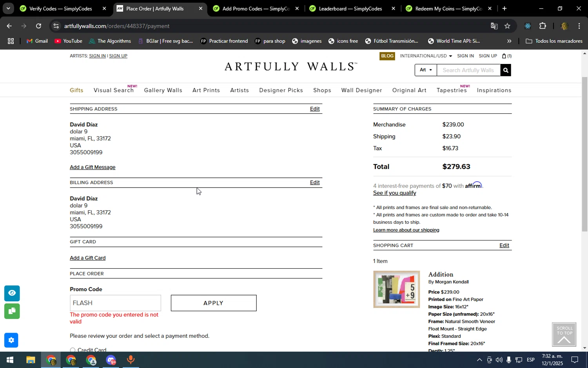Open the Art Prints menu
Viewport: 588px width, 368px height.
[x=206, y=90]
